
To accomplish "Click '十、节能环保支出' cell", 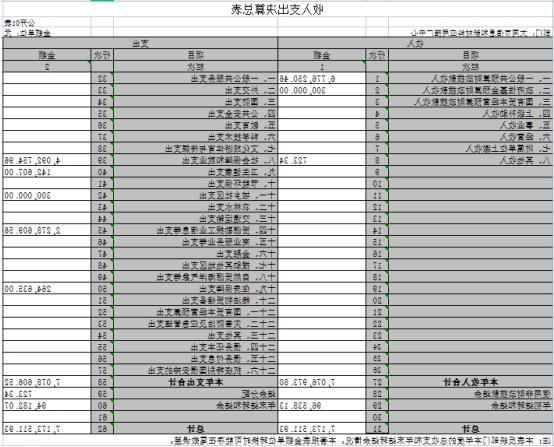I will tap(196, 184).
